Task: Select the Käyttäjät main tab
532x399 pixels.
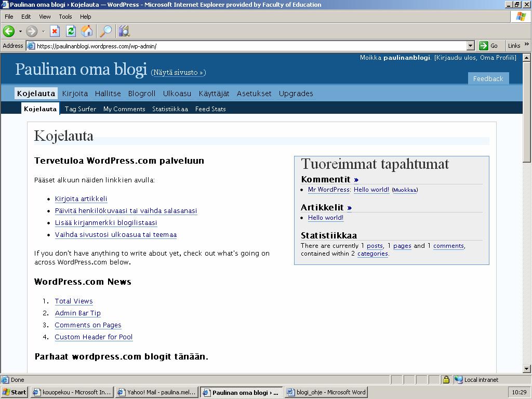Action: pos(214,94)
